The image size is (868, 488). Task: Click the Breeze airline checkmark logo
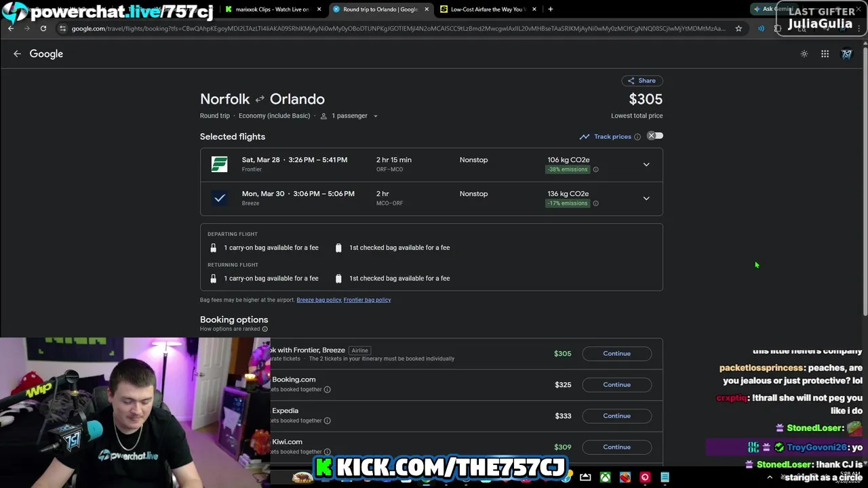[x=219, y=198]
